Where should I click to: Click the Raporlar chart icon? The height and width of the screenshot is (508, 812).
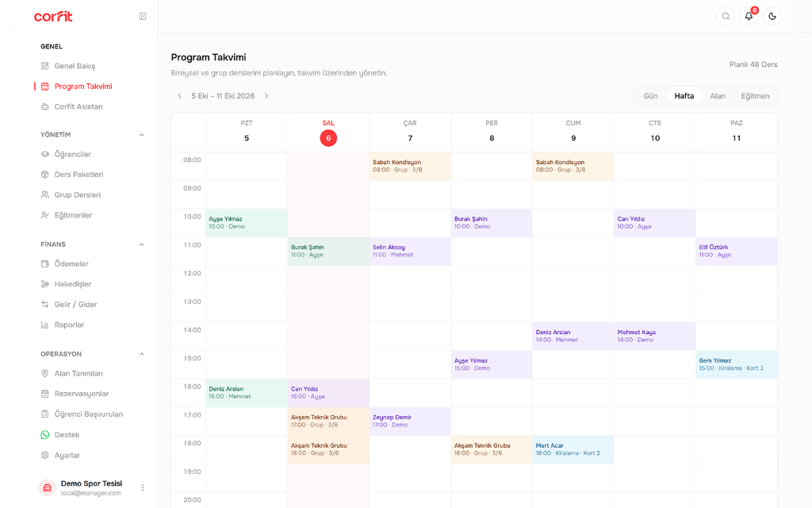[45, 325]
